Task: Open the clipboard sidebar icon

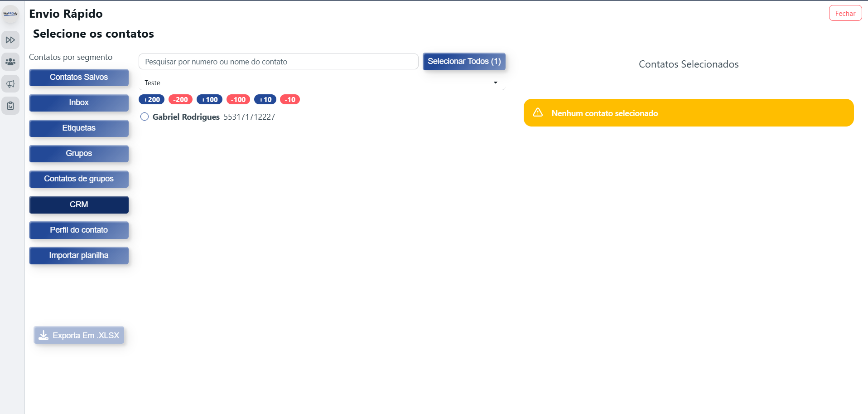Action: [x=10, y=106]
